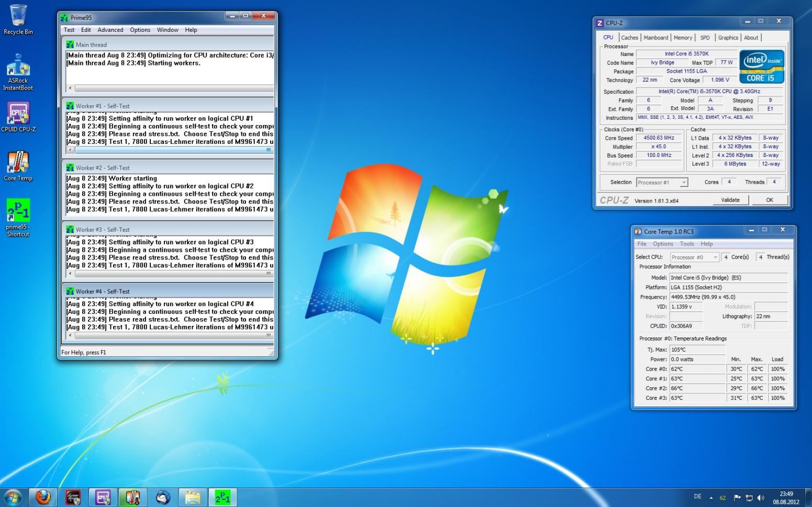Click the network tray icon

coord(749,498)
